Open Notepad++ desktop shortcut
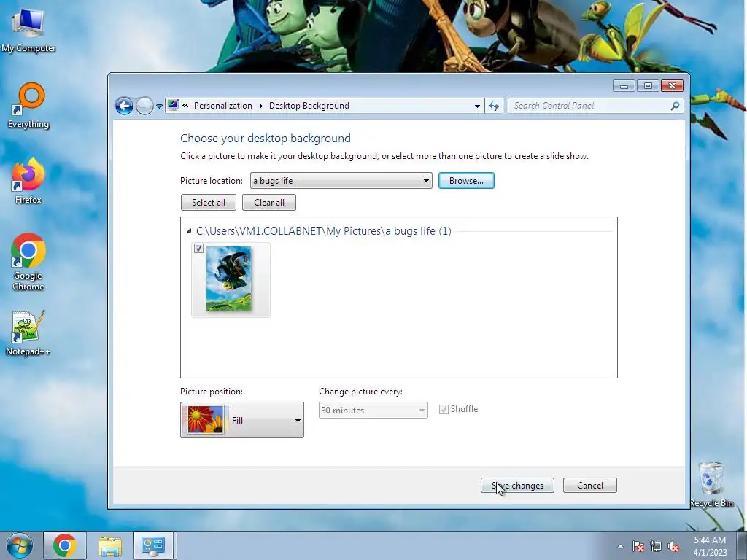This screenshot has width=747, height=560. [28, 333]
